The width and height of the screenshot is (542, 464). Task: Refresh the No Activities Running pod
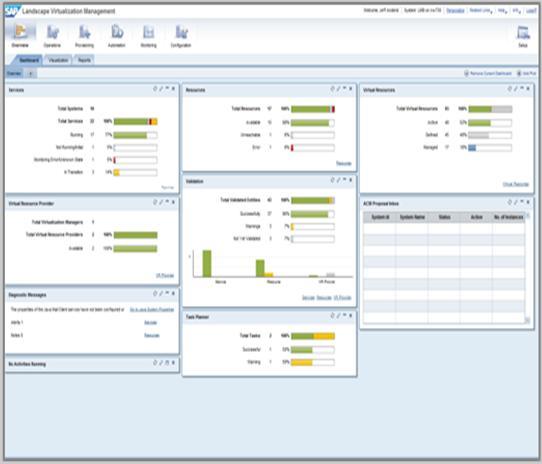(x=155, y=363)
